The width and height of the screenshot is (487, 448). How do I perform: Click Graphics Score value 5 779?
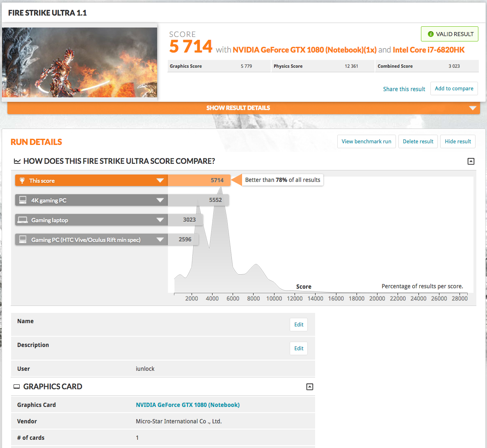(246, 66)
